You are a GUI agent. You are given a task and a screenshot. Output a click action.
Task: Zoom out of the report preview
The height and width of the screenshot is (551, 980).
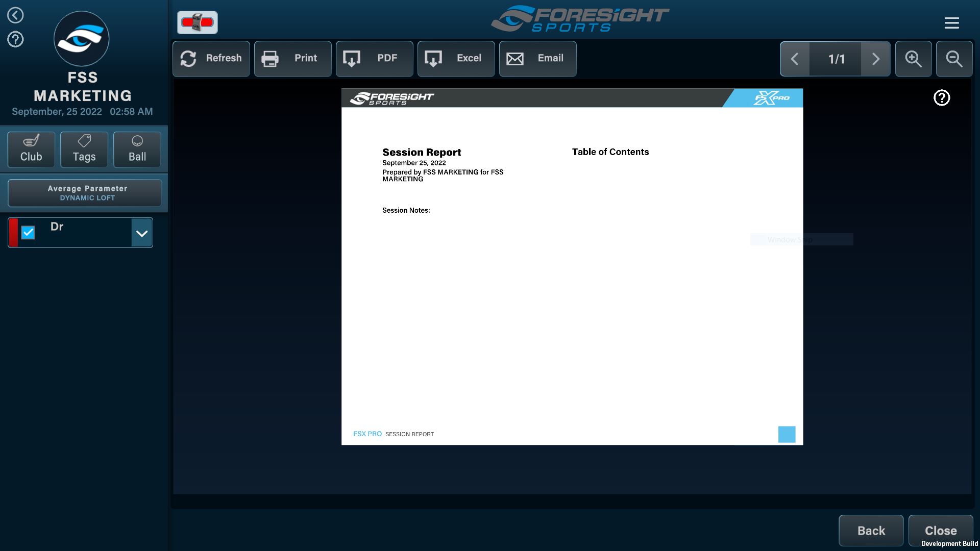click(x=954, y=59)
